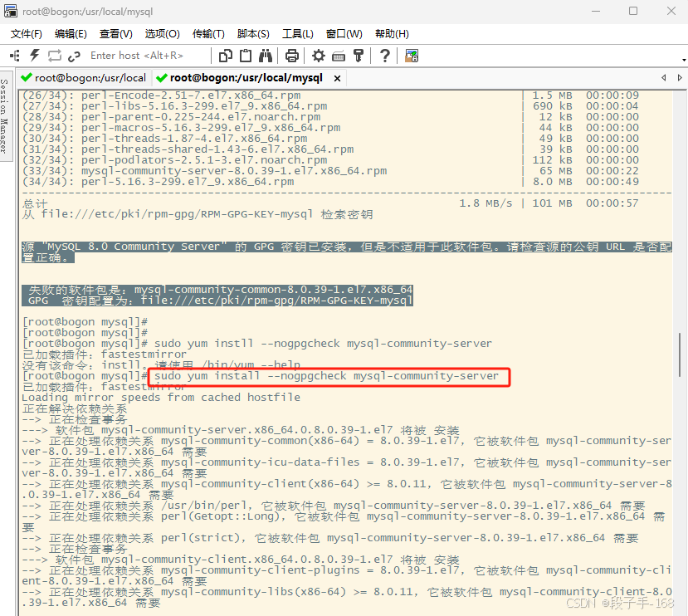688x616 pixels.
Task: Click the virtual keyboard icon
Action: click(339, 55)
